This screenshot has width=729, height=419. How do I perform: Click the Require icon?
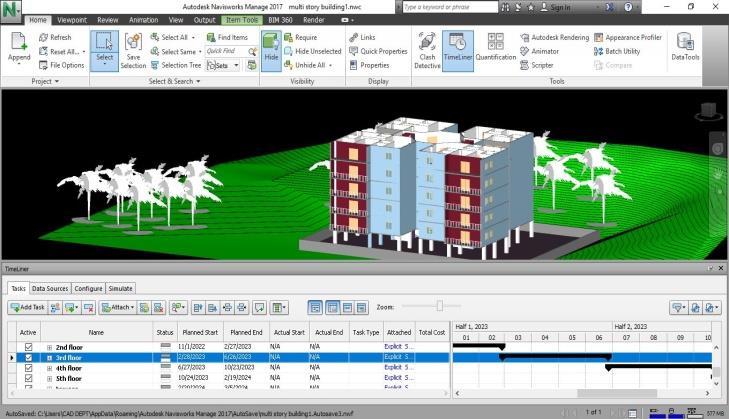pyautogui.click(x=288, y=37)
